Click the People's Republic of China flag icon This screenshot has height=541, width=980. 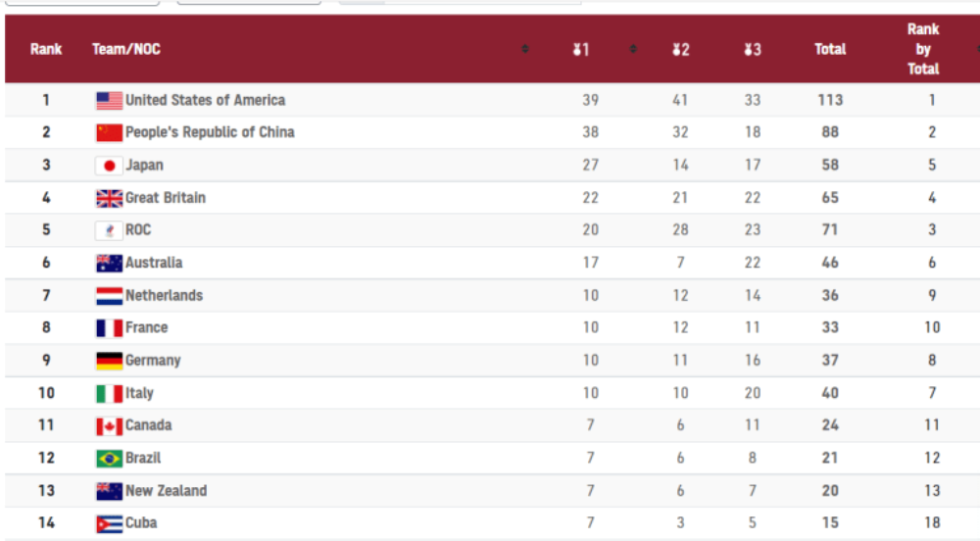109,132
